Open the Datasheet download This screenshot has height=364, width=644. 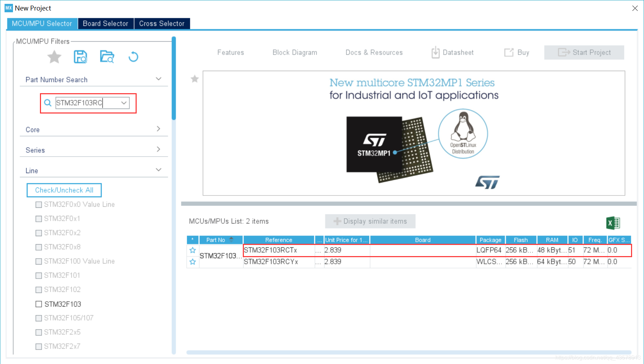click(x=452, y=53)
